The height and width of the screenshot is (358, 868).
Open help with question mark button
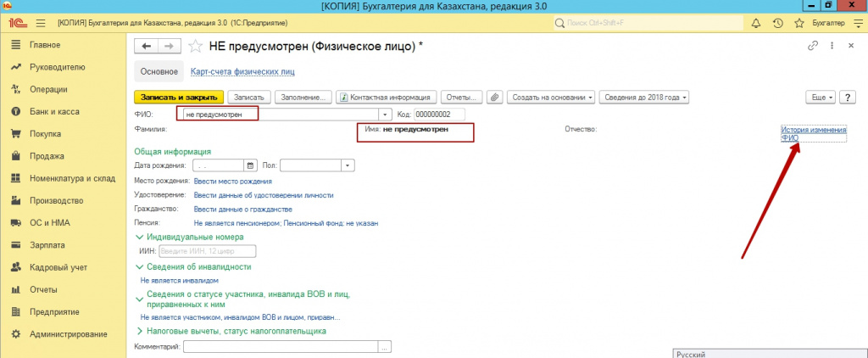(x=848, y=97)
